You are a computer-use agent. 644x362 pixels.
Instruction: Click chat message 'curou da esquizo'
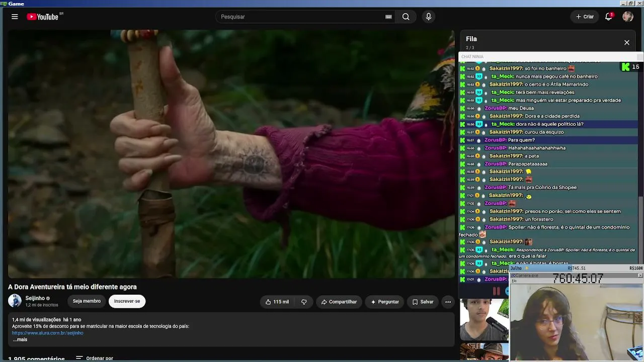(544, 132)
